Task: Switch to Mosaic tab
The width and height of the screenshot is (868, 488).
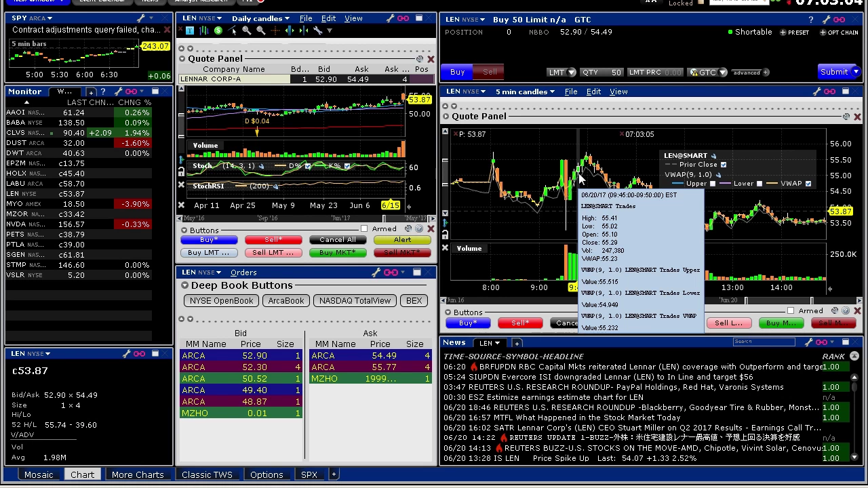Action: [39, 474]
